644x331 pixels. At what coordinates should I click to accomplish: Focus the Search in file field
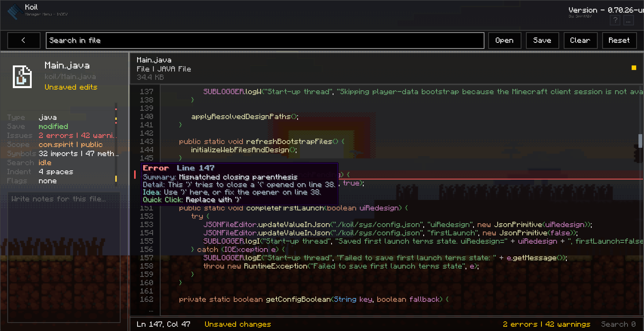265,40
